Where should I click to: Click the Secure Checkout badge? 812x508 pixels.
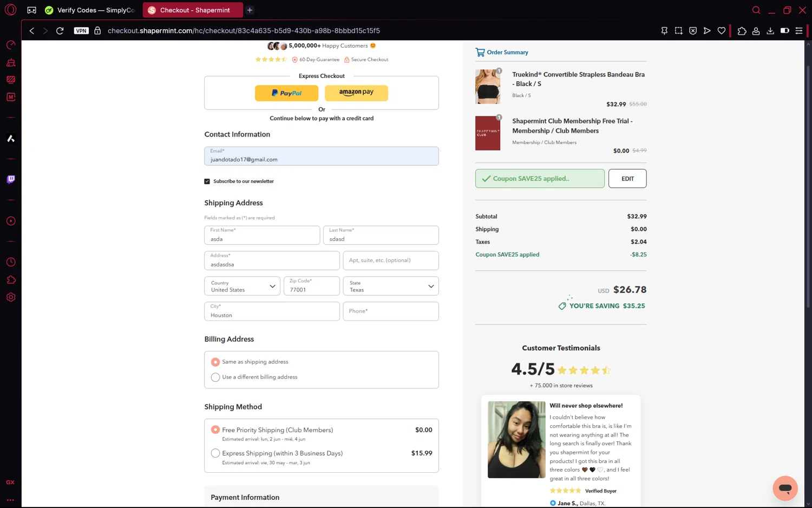click(366, 60)
